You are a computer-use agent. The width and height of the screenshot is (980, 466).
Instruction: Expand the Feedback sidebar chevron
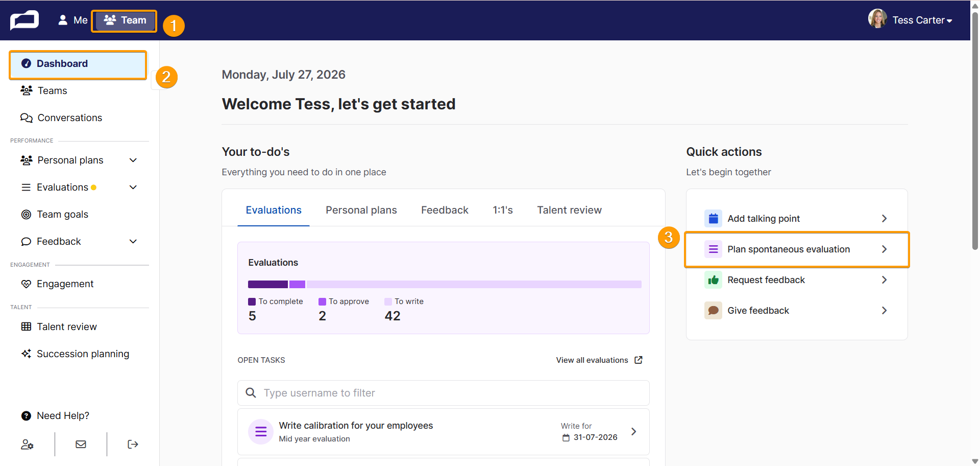(133, 242)
